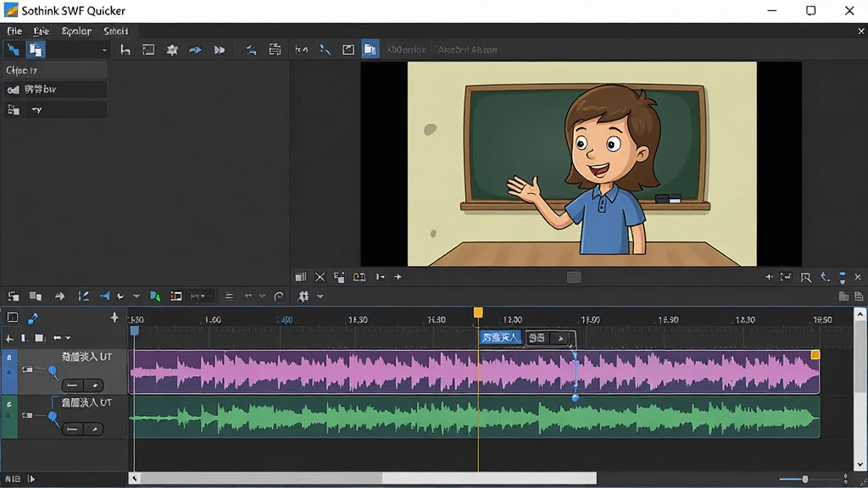Select the second item in the left panel list
Viewport: 868px width, 488px height.
coord(54,110)
